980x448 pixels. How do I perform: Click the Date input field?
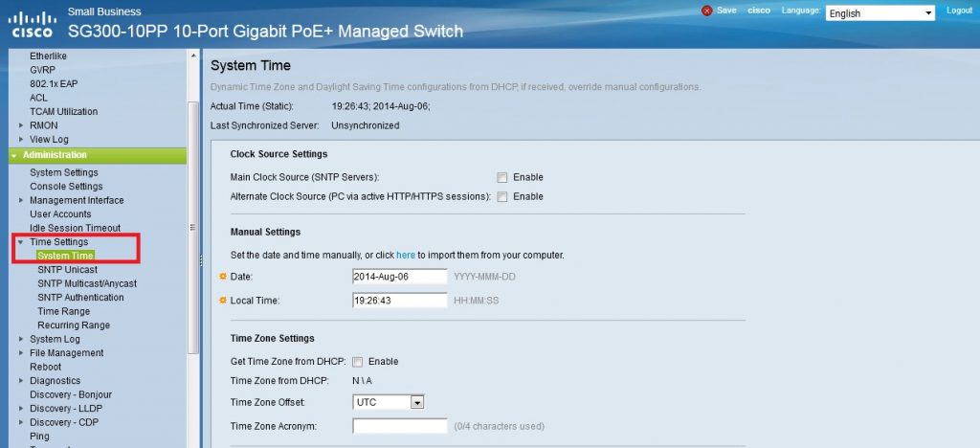(x=400, y=277)
